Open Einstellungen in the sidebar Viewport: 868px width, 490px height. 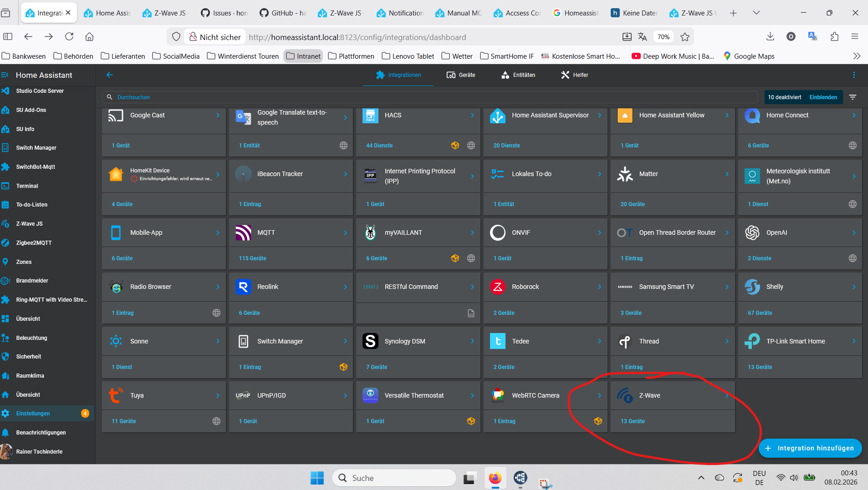coord(47,414)
